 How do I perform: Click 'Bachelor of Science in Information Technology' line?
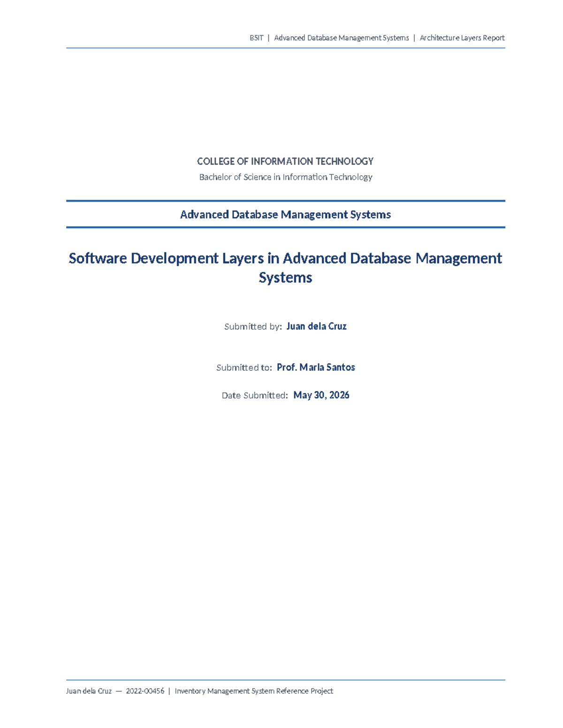286,177
